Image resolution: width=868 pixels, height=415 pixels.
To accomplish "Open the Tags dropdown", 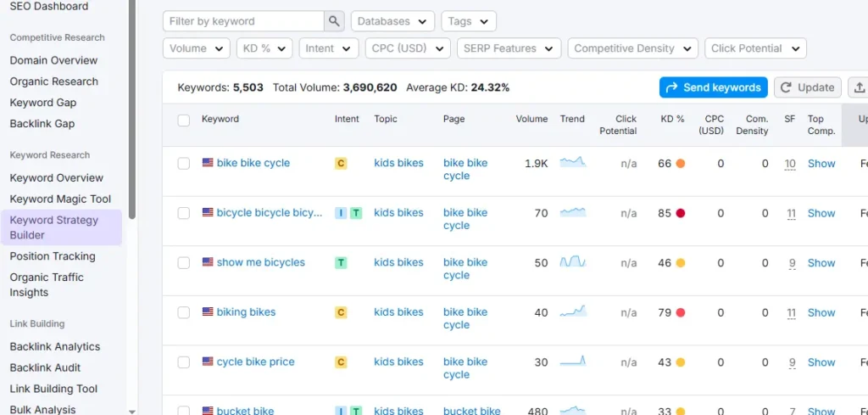I will point(468,21).
